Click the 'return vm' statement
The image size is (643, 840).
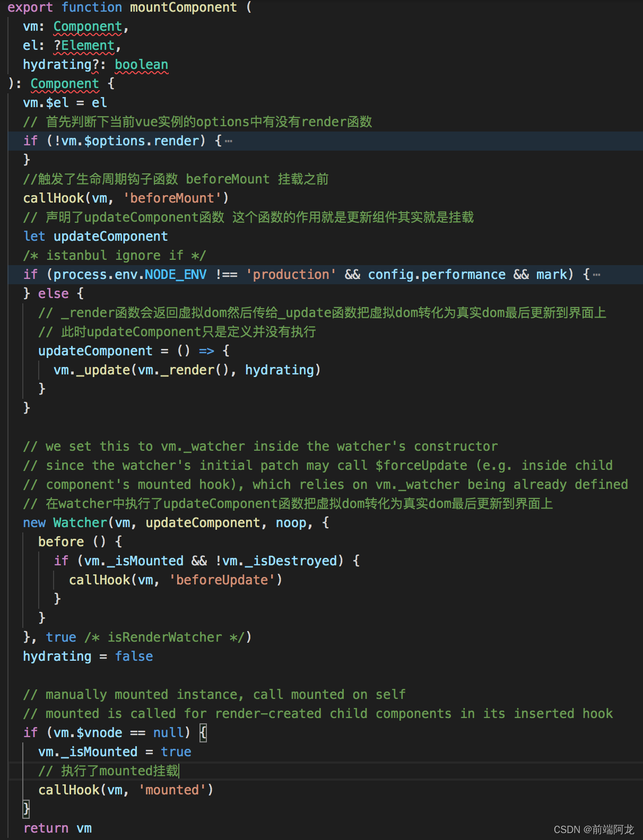pyautogui.click(x=57, y=828)
